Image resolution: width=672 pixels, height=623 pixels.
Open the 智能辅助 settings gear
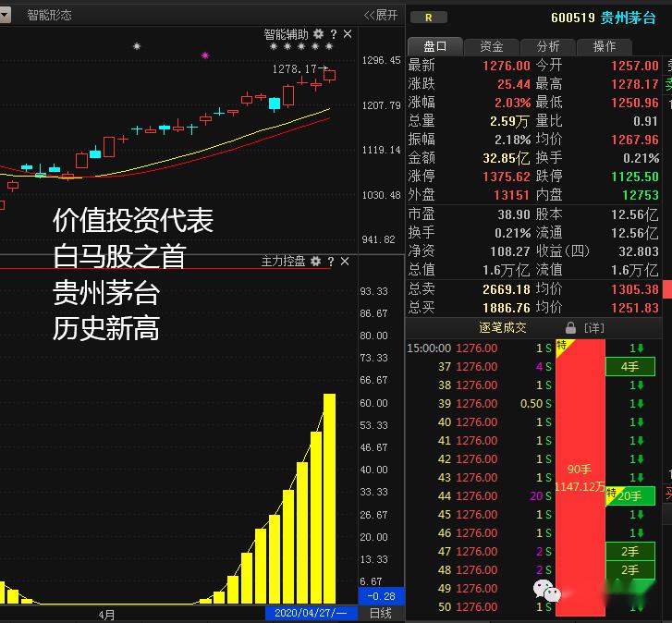(318, 33)
